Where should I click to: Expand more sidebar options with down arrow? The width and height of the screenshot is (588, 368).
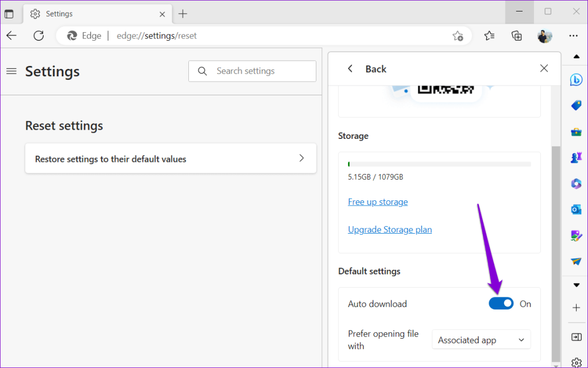click(x=576, y=284)
